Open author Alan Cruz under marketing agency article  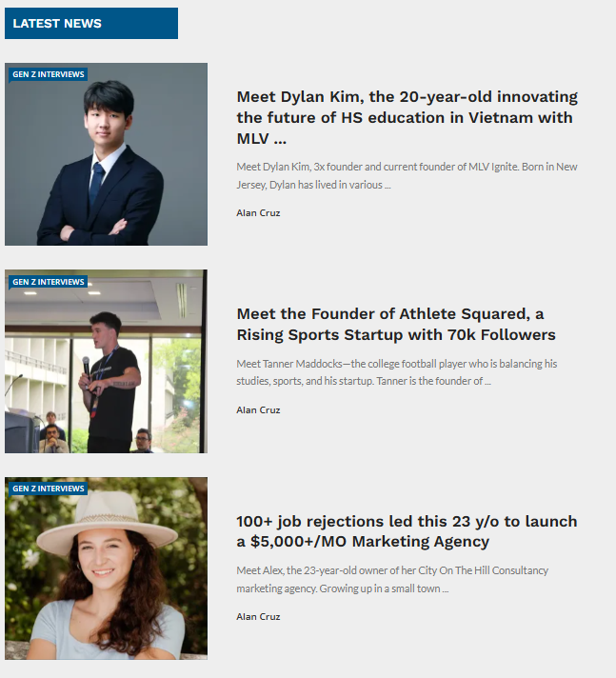258,617
